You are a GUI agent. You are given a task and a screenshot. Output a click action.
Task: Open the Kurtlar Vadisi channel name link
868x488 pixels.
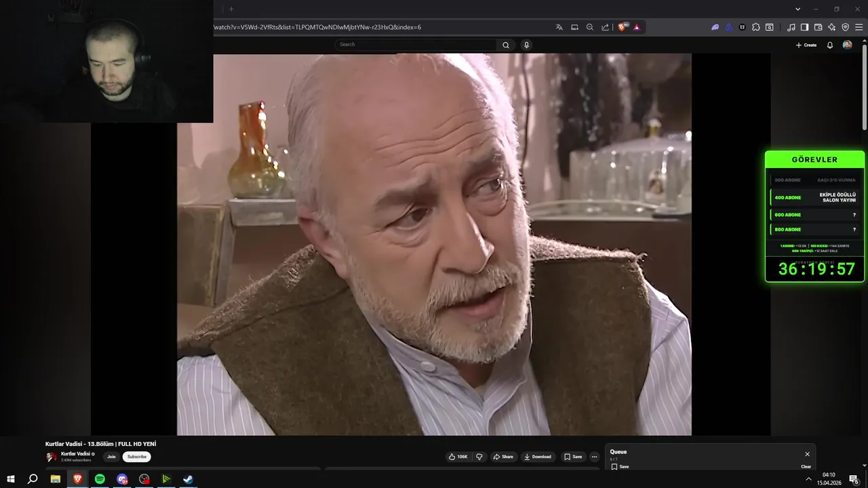[75, 453]
